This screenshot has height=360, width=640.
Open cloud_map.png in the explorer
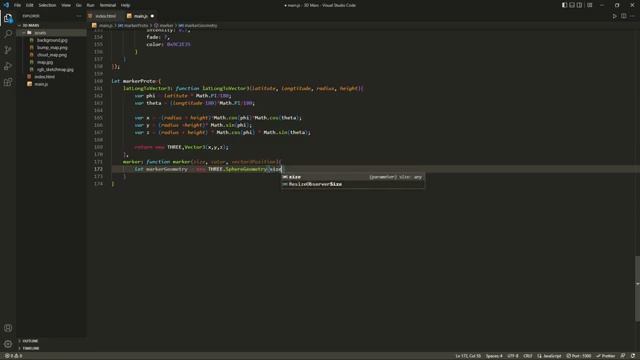tap(52, 55)
